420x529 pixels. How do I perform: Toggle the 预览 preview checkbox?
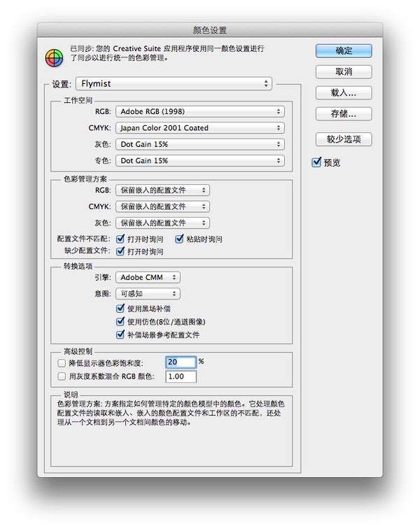316,162
